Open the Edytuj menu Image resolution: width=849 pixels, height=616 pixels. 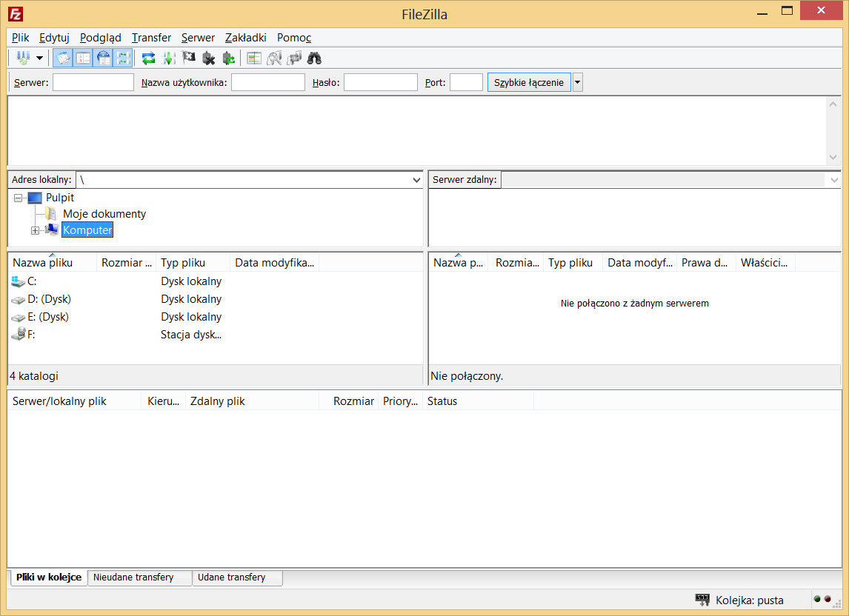pos(54,37)
